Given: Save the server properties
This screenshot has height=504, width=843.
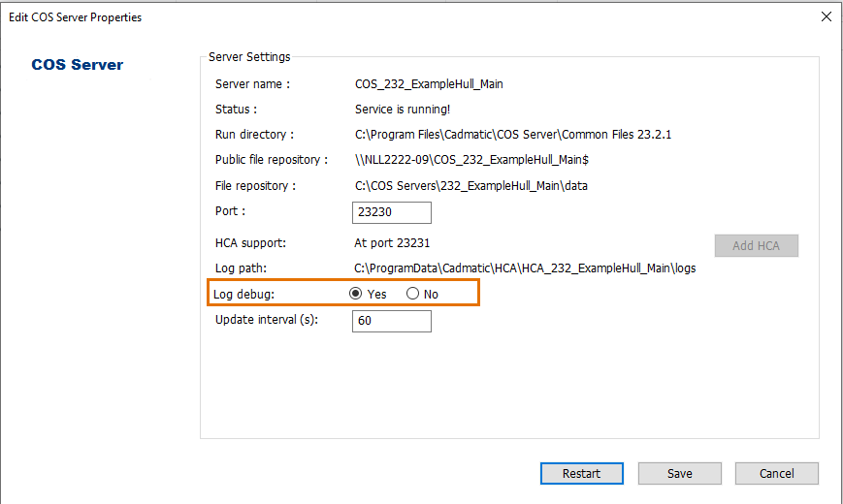Looking at the screenshot, I should (679, 474).
